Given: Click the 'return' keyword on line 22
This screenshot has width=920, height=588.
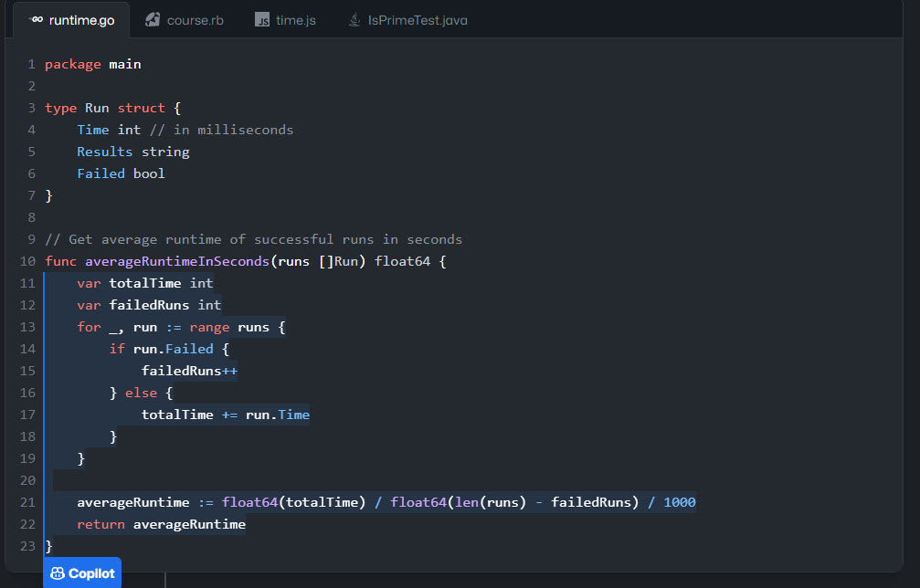Looking at the screenshot, I should pos(100,524).
